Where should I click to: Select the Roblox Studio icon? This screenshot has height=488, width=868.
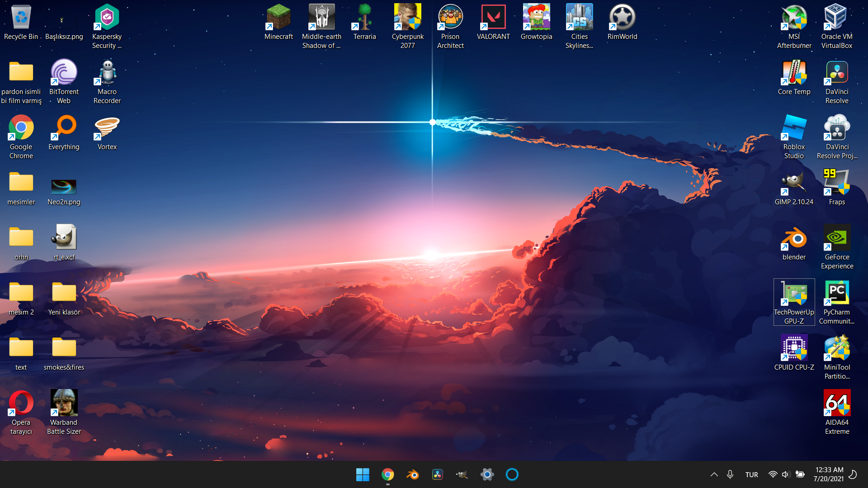[x=794, y=128]
